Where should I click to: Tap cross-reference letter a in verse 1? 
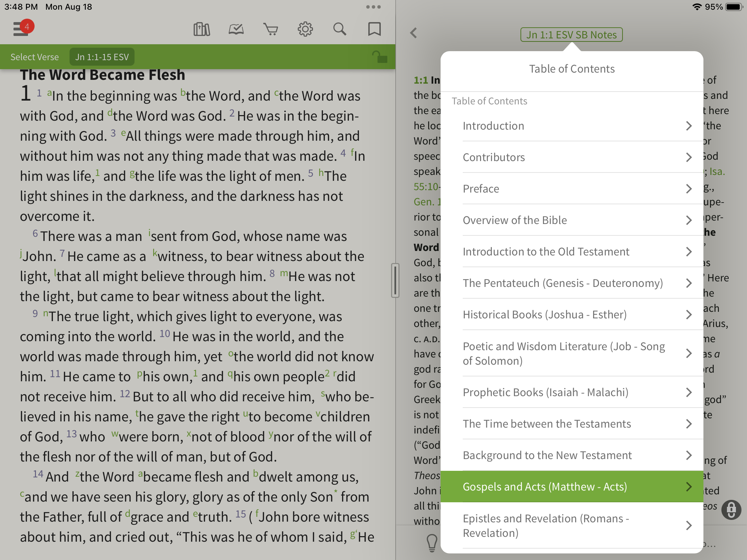(49, 93)
